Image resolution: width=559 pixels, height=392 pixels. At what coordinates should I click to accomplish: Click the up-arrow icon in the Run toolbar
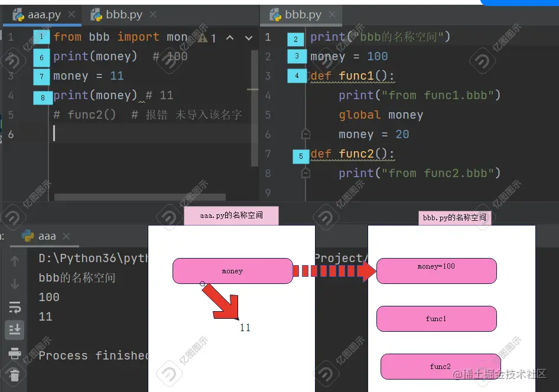tap(15, 261)
